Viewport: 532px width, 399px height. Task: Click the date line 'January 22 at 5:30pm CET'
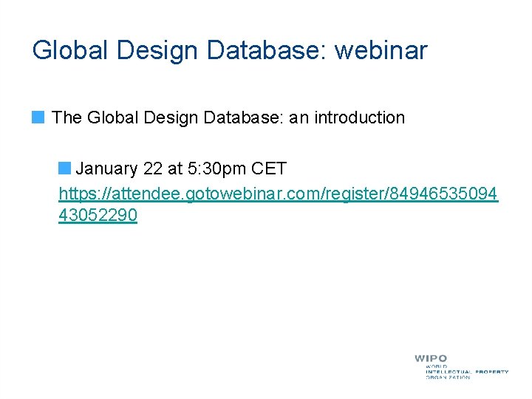(x=181, y=168)
